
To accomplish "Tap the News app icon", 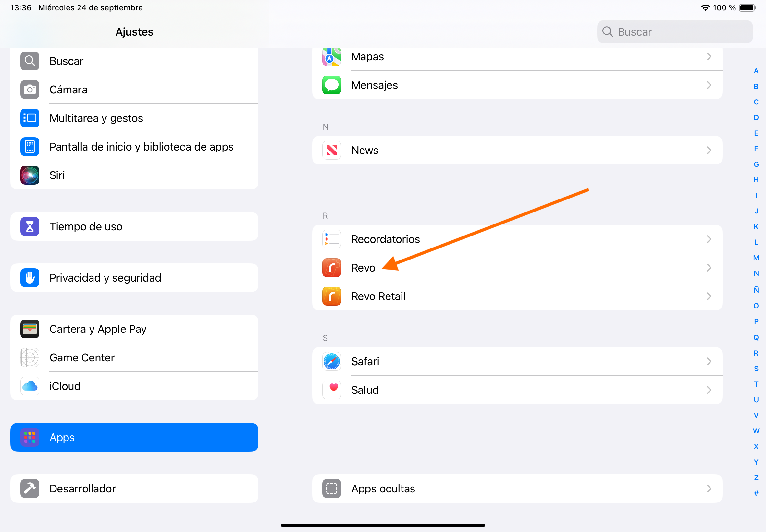I will (x=331, y=150).
